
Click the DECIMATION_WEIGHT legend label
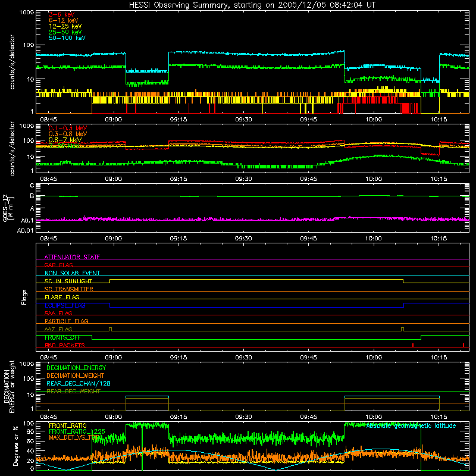point(76,375)
